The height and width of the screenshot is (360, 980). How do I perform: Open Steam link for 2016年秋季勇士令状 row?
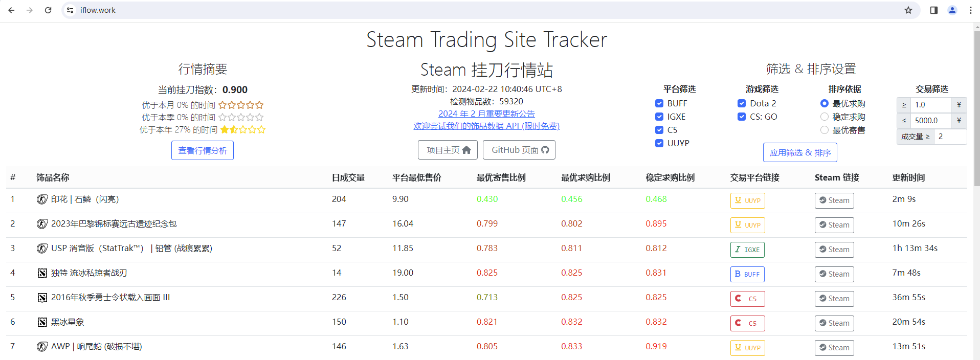click(x=834, y=299)
